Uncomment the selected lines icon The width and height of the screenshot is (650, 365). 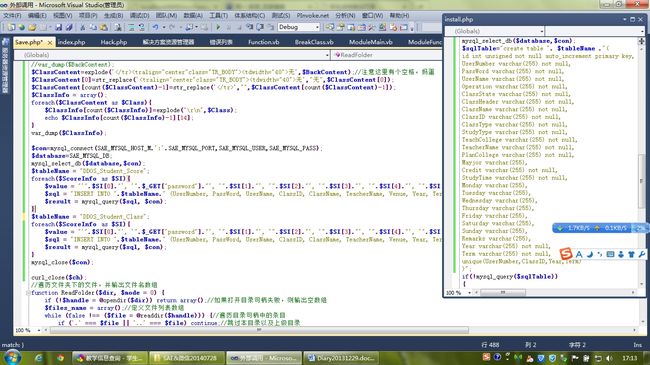click(141, 27)
